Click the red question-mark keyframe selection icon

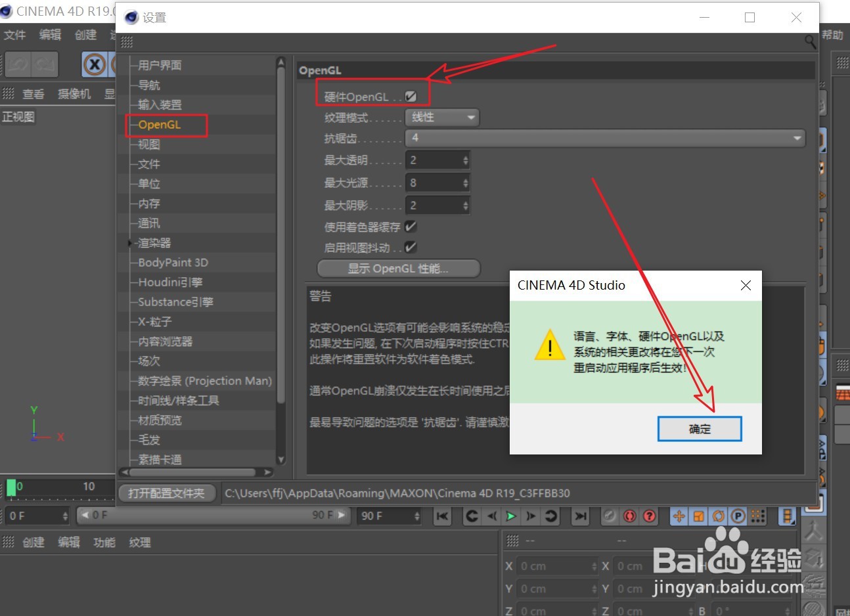click(x=650, y=516)
